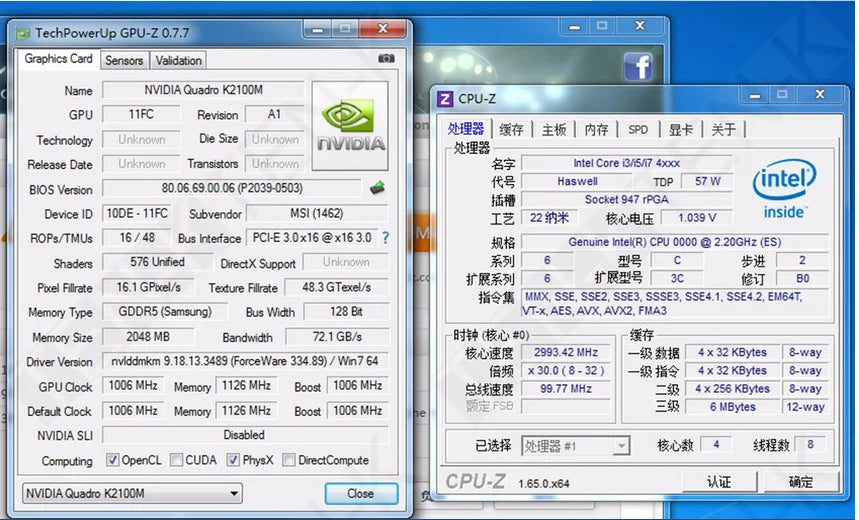
Task: Click the ROPs/TMUs value 16 / 48
Action: click(x=136, y=238)
